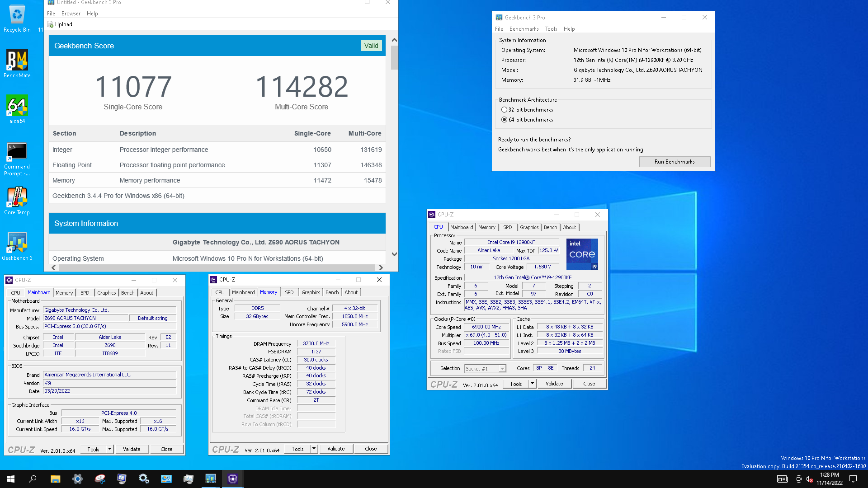868x488 pixels.
Task: Open the Tools menu in Geekbench 3 Pro
Action: 551,29
